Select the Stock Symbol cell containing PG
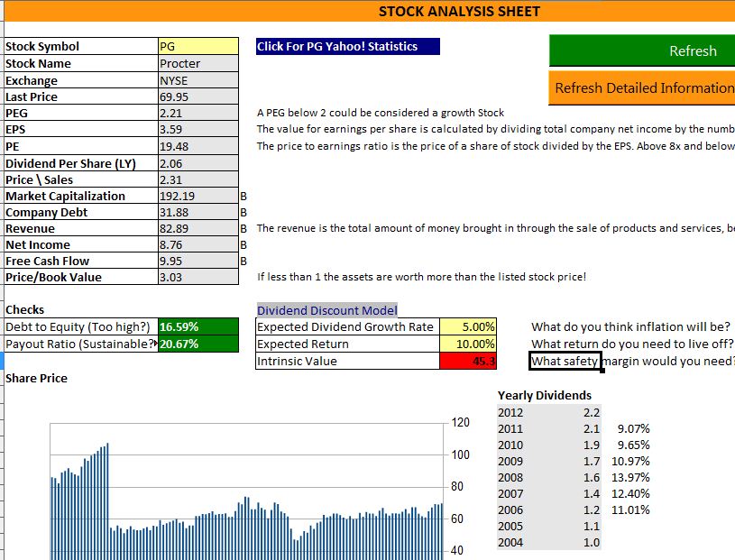The height and width of the screenshot is (560, 735). 198,46
